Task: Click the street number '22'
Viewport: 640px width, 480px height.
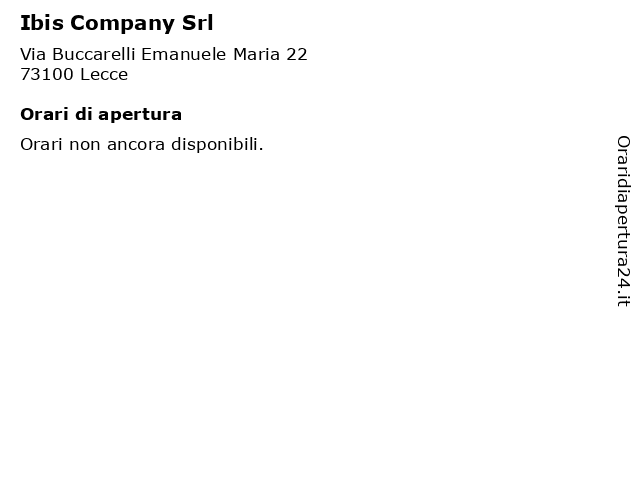Action: (x=297, y=54)
